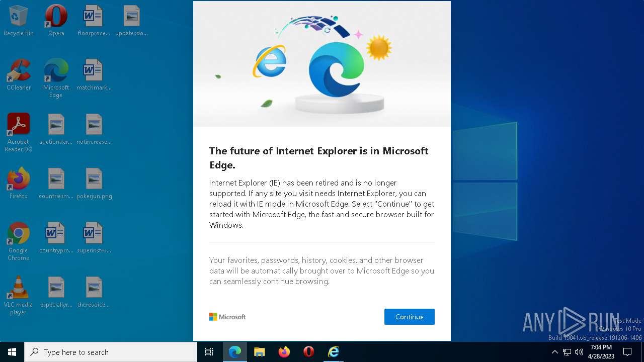Image resolution: width=644 pixels, height=362 pixels.
Task: Open Action Center notifications icon
Action: tap(627, 352)
